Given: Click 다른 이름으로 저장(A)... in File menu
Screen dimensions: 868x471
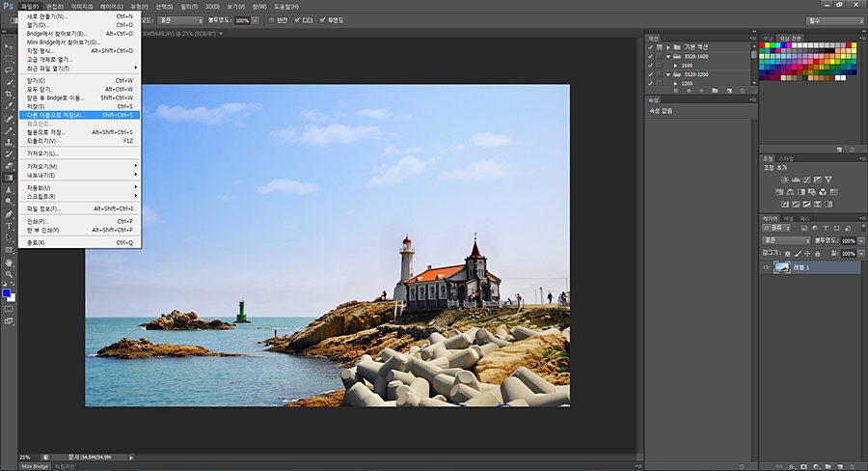Looking at the screenshot, I should tap(56, 114).
